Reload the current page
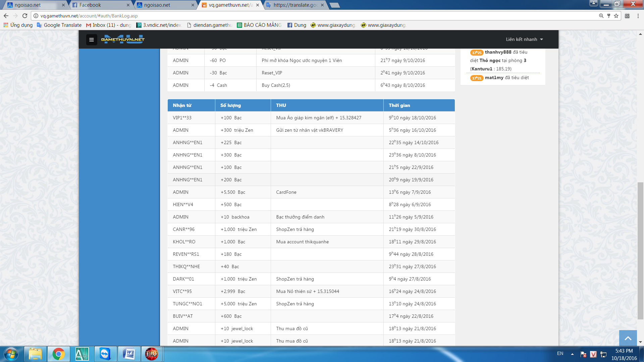 point(25,16)
